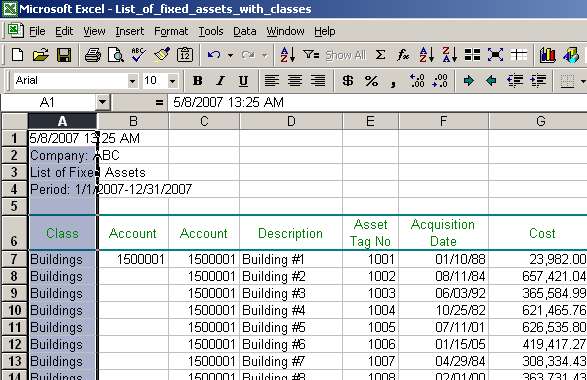Open Print Preview

point(116,55)
